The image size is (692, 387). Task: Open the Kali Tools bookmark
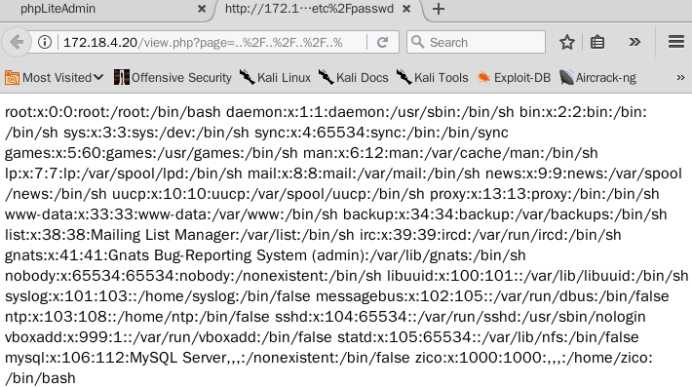point(432,78)
